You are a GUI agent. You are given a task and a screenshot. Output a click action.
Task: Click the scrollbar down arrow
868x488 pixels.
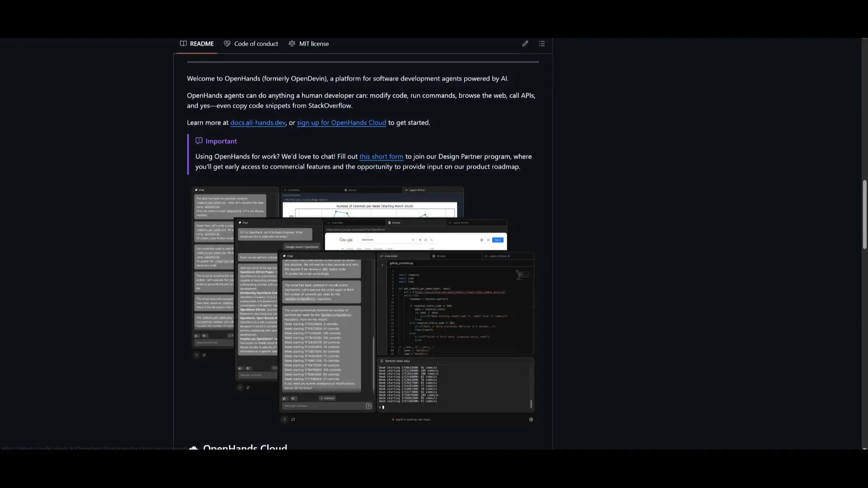tap(864, 449)
